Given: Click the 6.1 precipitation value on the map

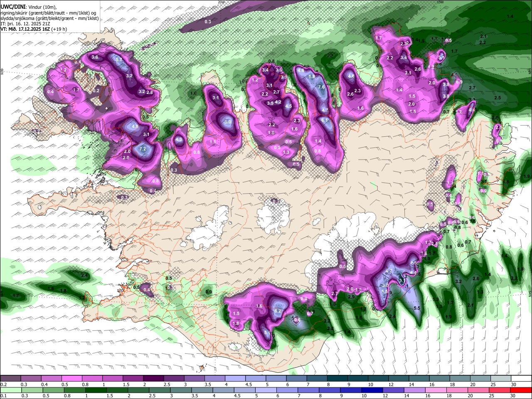Looking at the screenshot, I should 325,120.
